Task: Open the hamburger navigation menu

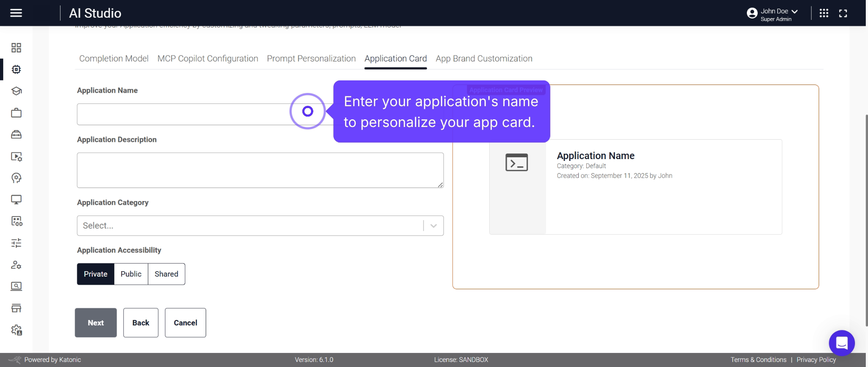Action: (16, 13)
